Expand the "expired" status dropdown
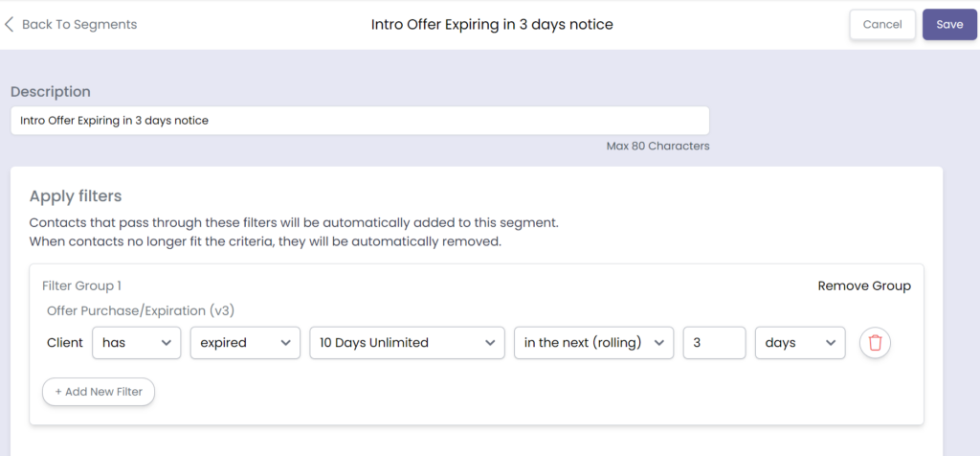Viewport: 980px width, 456px height. pyautogui.click(x=245, y=343)
